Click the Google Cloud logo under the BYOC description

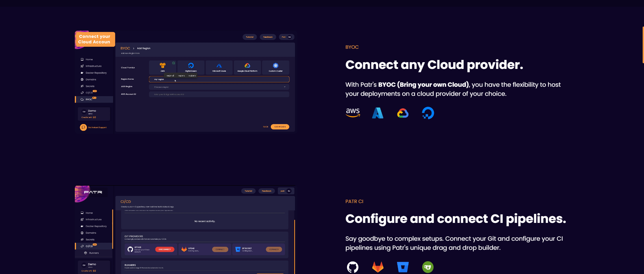403,113
